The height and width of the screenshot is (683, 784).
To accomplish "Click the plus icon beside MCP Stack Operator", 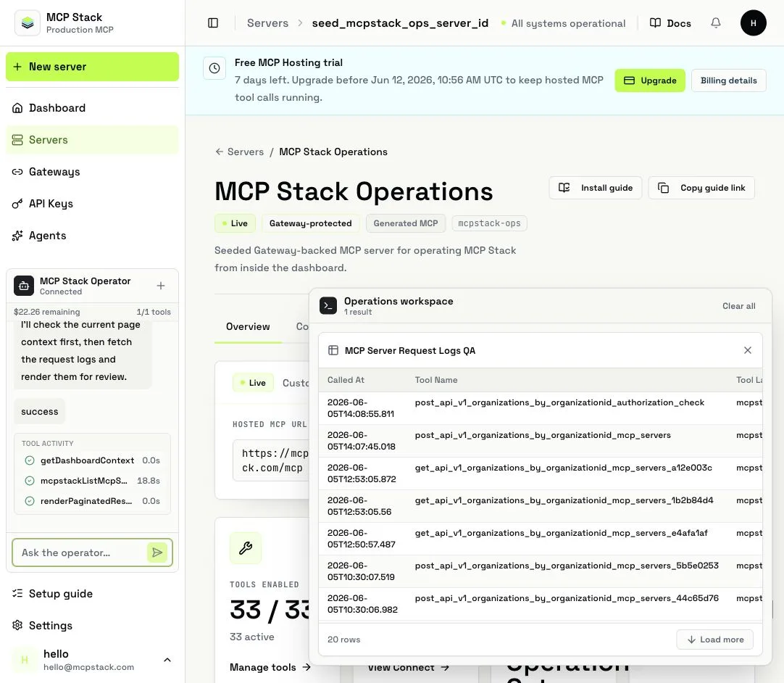I will [x=161, y=286].
